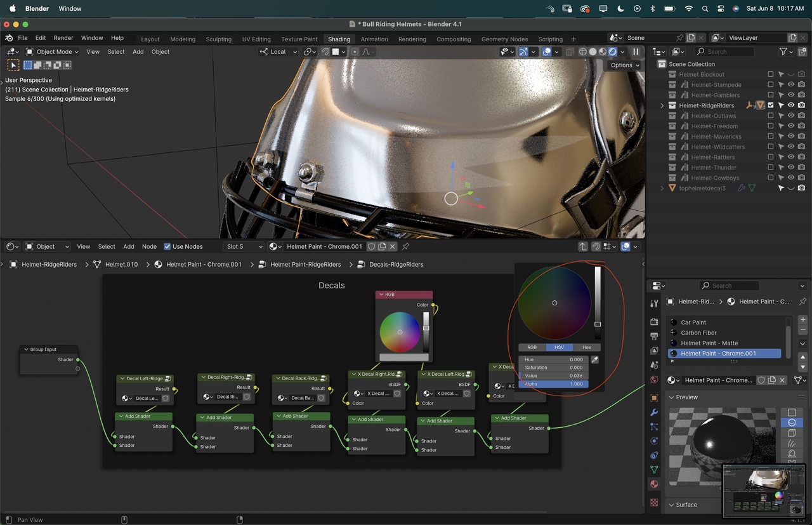Image resolution: width=812 pixels, height=525 pixels.
Task: Toggle exclude checkbox for Helmet-Stampede
Action: coord(771,85)
